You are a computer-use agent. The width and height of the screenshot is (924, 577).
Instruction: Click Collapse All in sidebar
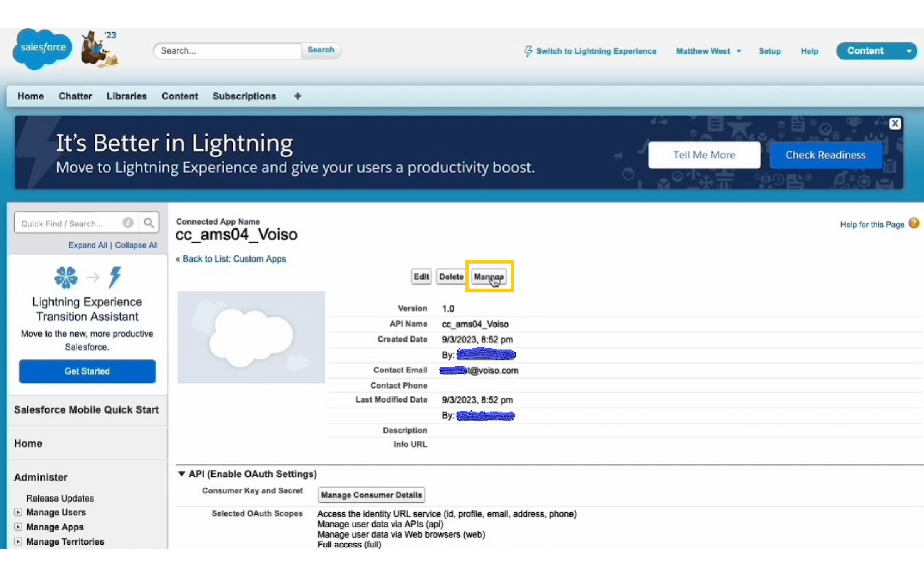136,245
